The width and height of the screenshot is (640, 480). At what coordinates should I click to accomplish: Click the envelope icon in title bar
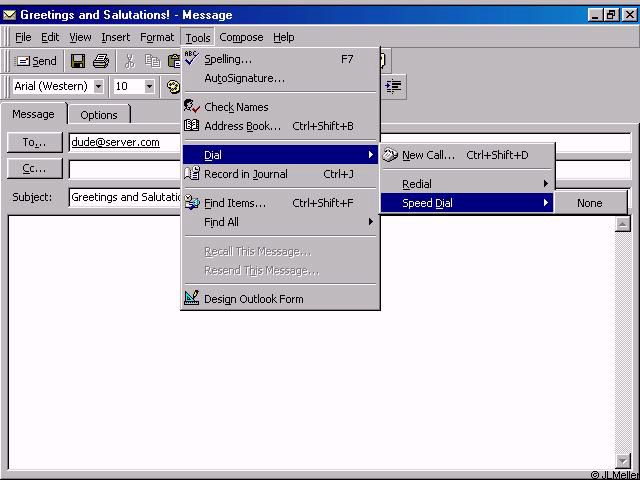pyautogui.click(x=9, y=15)
